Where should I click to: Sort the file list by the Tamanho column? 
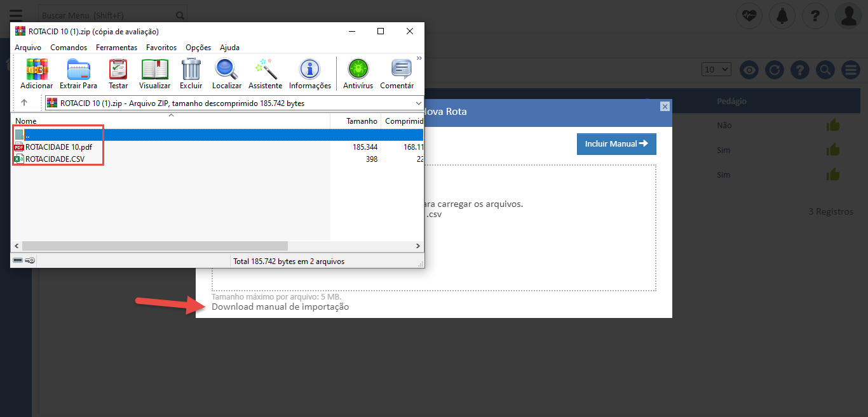[362, 121]
